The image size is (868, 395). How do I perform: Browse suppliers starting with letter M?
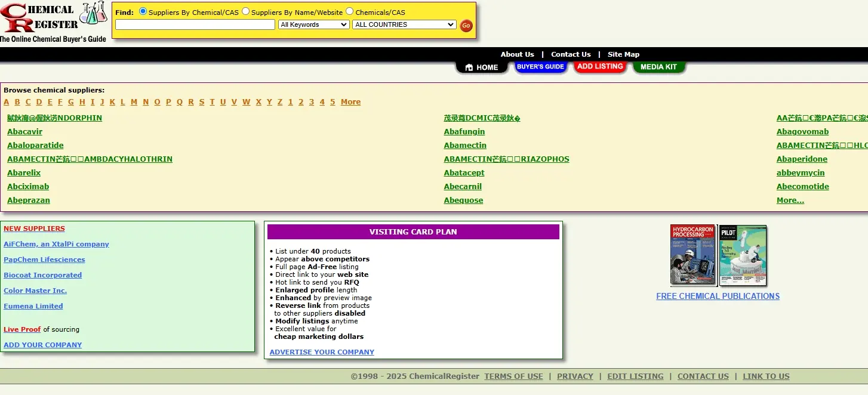(134, 102)
